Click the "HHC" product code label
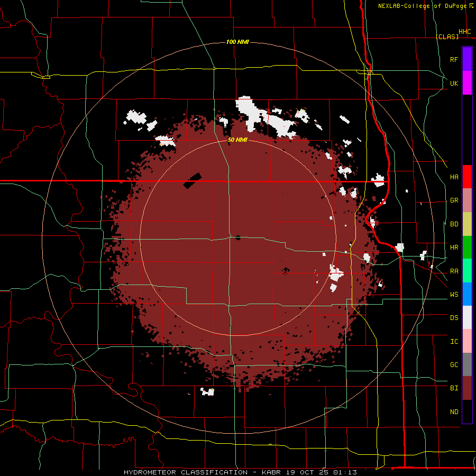The image size is (476, 476). [464, 32]
